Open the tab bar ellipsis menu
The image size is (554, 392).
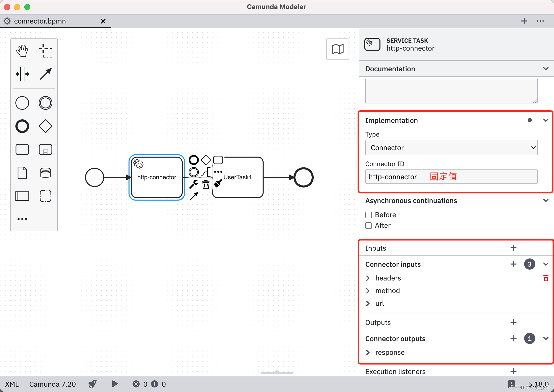[540, 21]
